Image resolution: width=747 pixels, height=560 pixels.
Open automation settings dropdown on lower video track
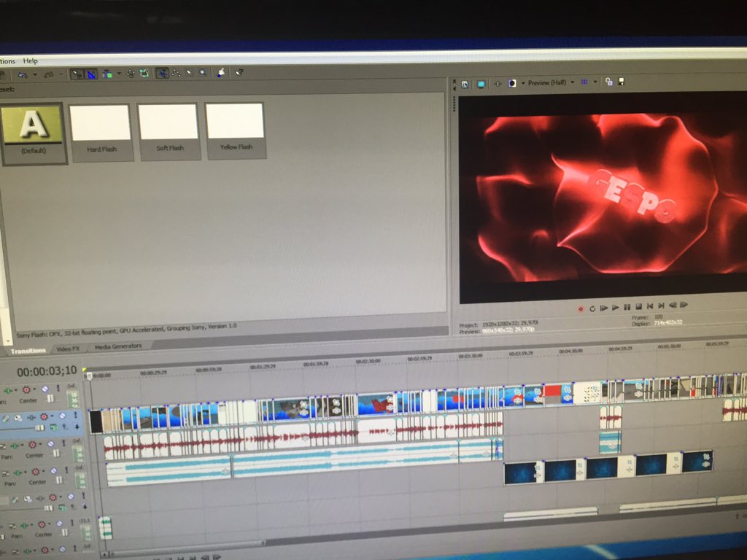pos(61,497)
